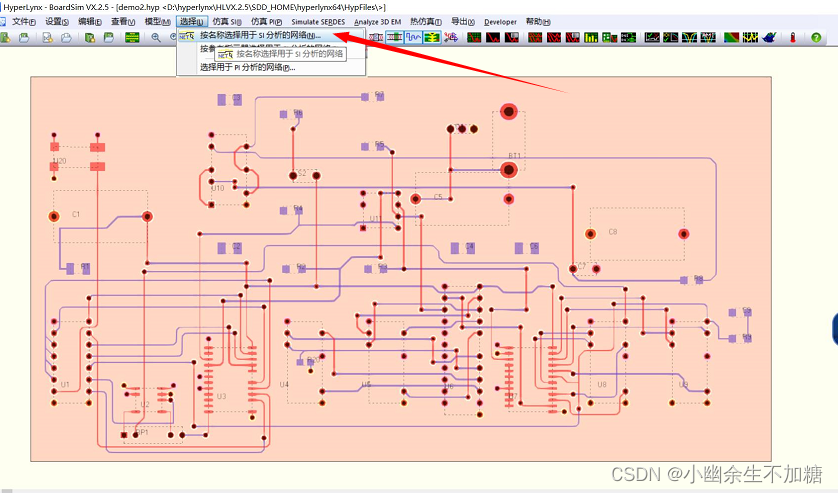This screenshot has width=838, height=493.
Task: Open the Analyze 3D EM menu
Action: point(377,22)
